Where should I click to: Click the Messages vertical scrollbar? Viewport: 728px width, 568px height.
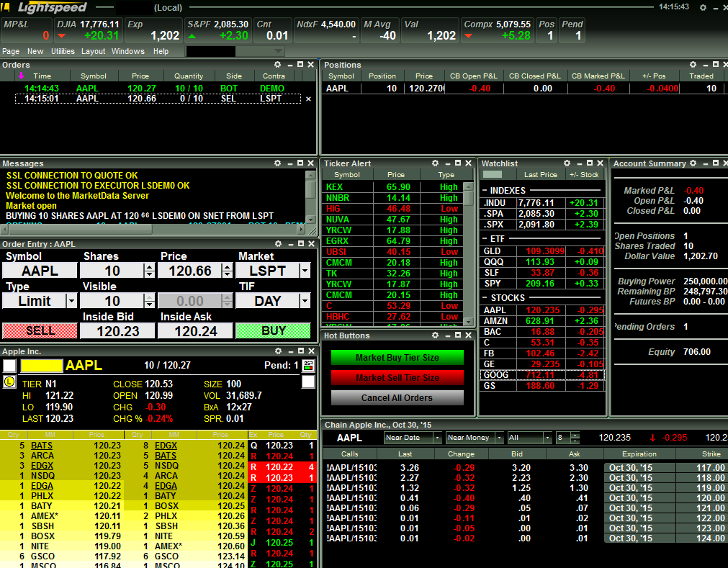tap(310, 197)
